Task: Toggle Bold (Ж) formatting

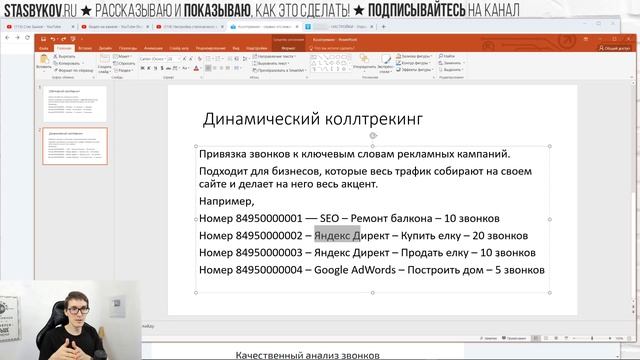Action: (x=142, y=68)
